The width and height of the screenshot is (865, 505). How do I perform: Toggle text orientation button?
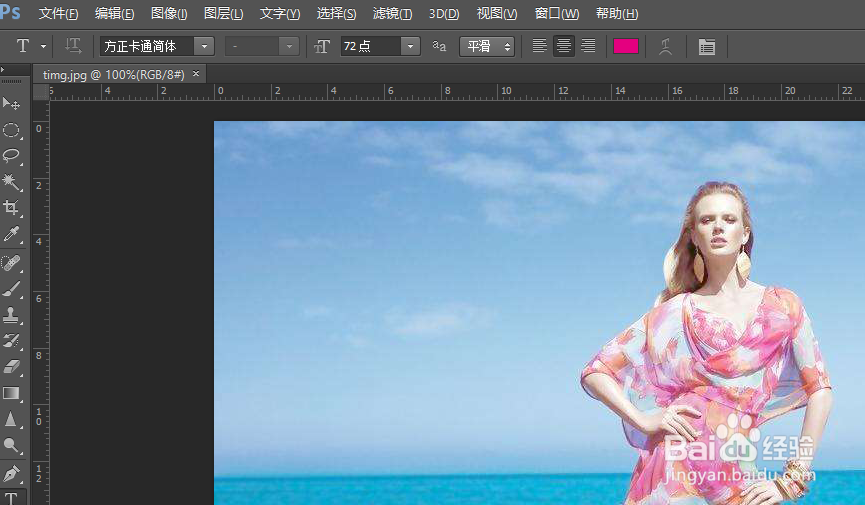click(x=73, y=46)
